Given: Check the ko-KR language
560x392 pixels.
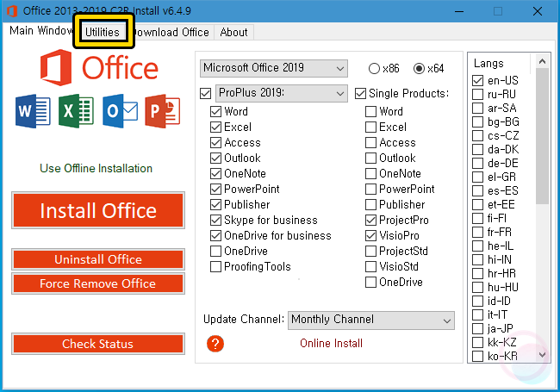Looking at the screenshot, I should [x=478, y=356].
